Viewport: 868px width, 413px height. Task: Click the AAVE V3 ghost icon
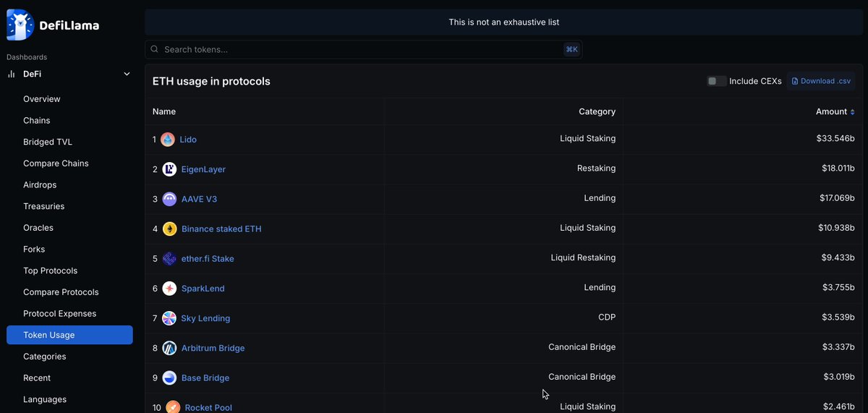pyautogui.click(x=169, y=199)
